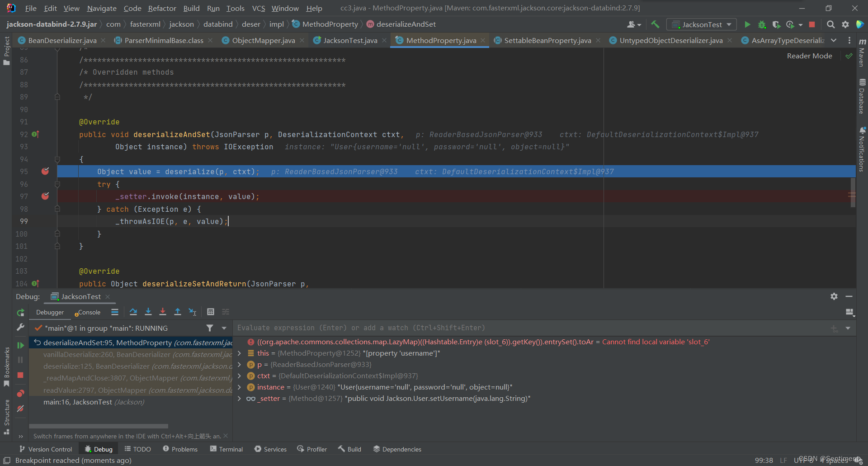Image resolution: width=868 pixels, height=466 pixels.
Task: Expand the '_setter' Method variable
Action: (x=239, y=398)
